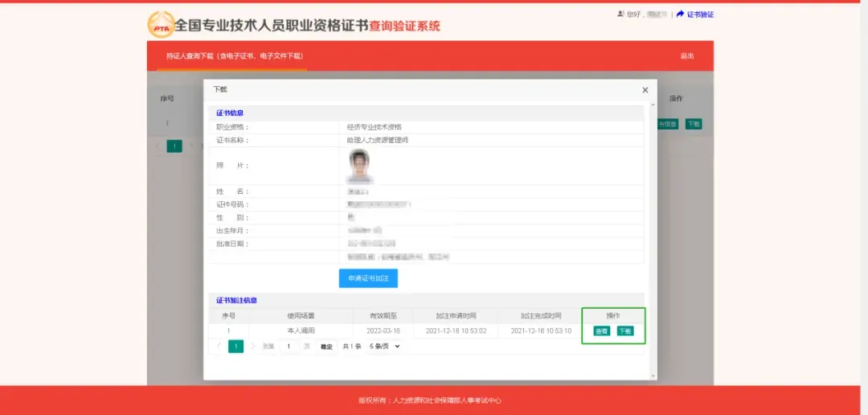The image size is (868, 415).
Task: Close the 下载 dialog with the X
Action: click(x=645, y=90)
